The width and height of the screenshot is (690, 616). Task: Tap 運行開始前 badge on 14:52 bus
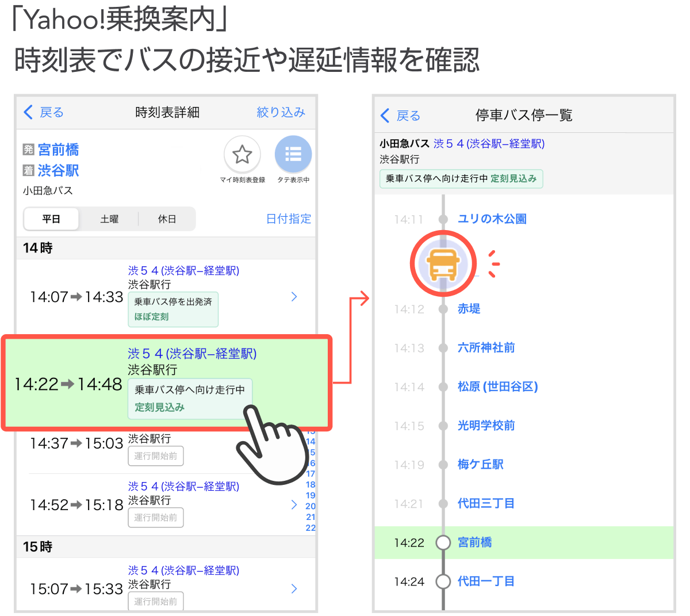point(156,517)
